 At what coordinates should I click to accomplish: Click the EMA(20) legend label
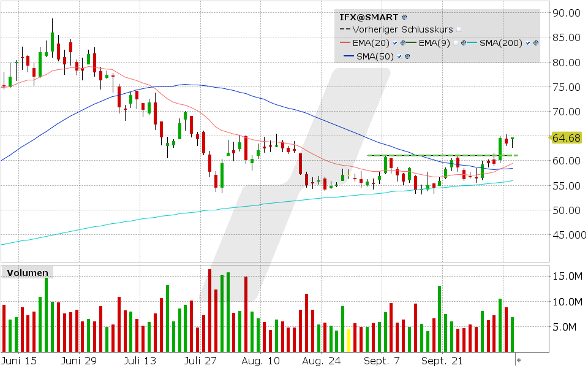pos(371,43)
